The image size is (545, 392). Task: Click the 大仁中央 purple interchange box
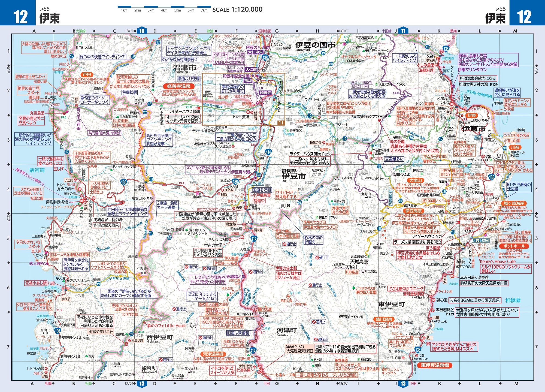coord(255,52)
